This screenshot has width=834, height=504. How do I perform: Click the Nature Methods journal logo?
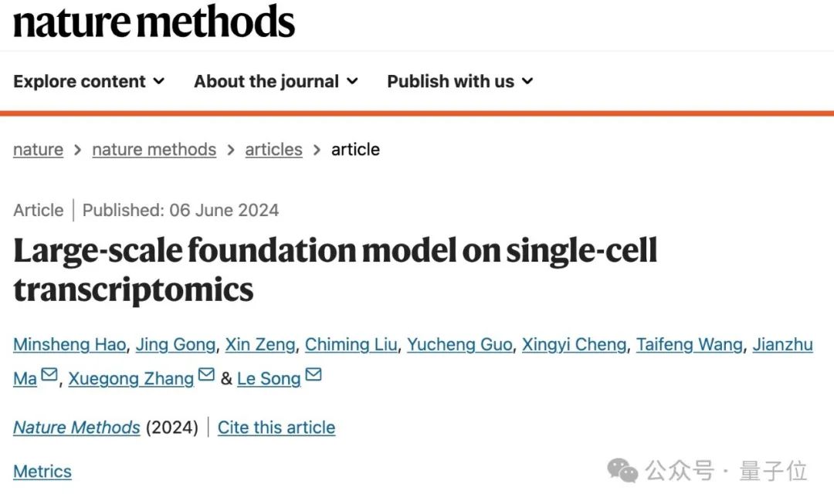(x=154, y=22)
